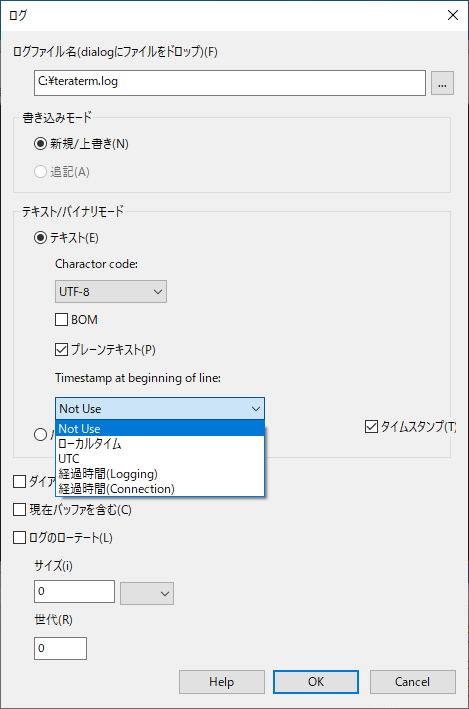Viewport: 469px width, 709px height.
Task: Click the log file name input field
Action: coord(230,83)
